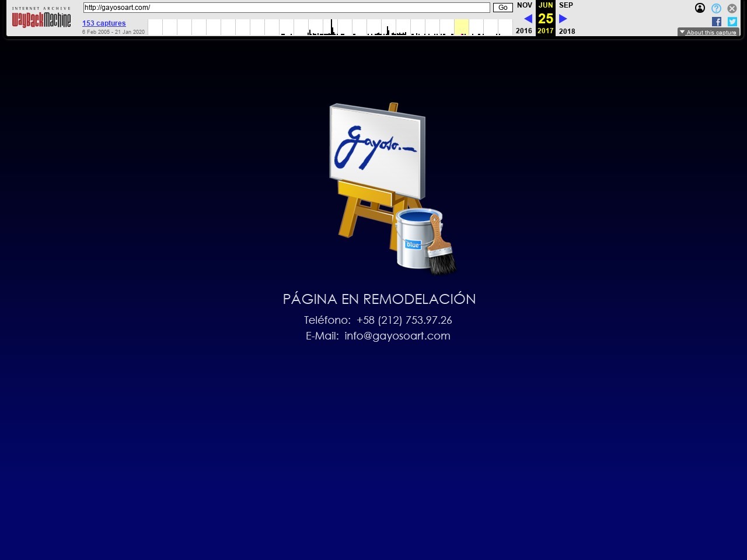This screenshot has width=747, height=560.
Task: Select the 2018 year label
Action: [567, 32]
